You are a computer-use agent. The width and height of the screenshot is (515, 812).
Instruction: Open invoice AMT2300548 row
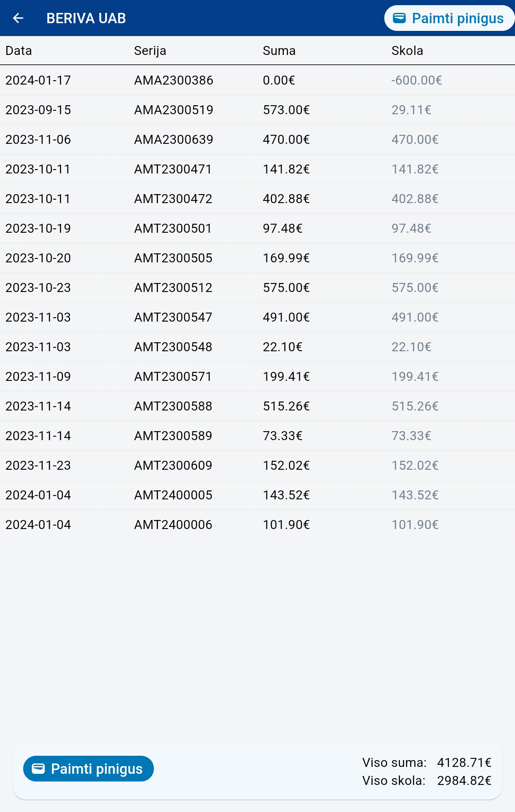click(257, 347)
